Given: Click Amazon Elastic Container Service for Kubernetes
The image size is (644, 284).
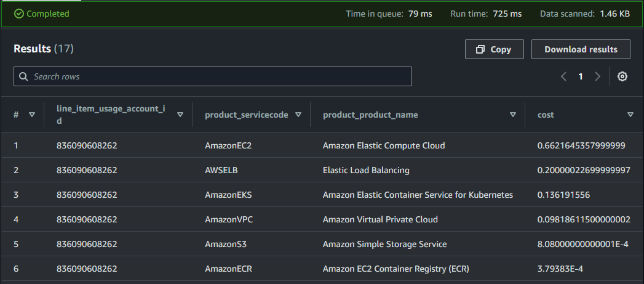Looking at the screenshot, I should [x=418, y=195].
